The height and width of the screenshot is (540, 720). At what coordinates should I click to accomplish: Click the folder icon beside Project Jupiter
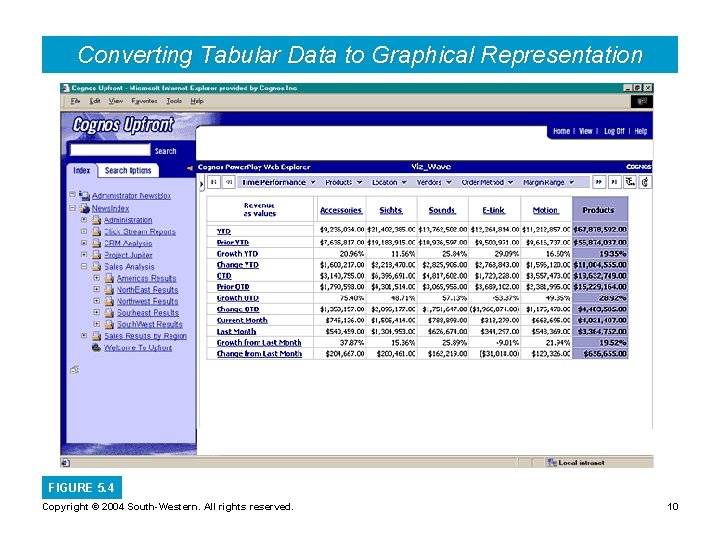(x=96, y=254)
